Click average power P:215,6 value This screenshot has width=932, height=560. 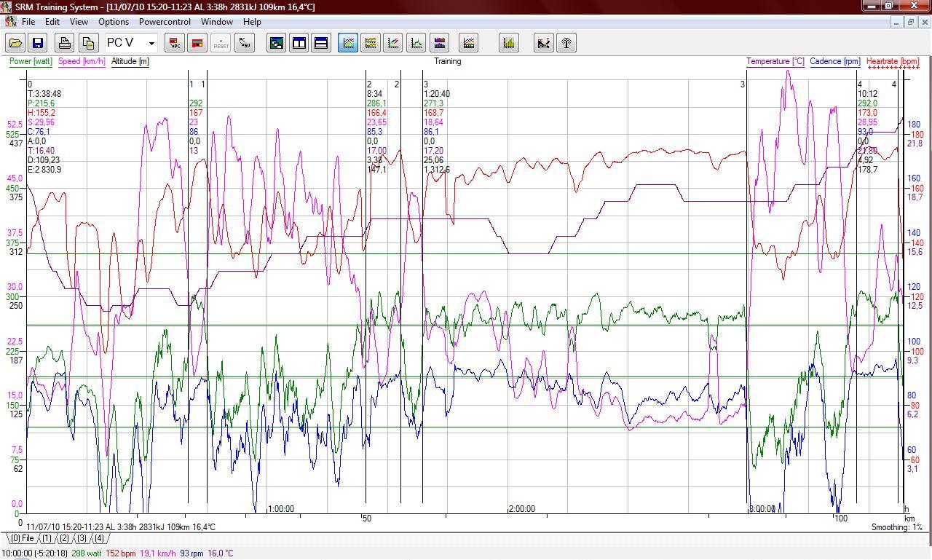click(41, 103)
